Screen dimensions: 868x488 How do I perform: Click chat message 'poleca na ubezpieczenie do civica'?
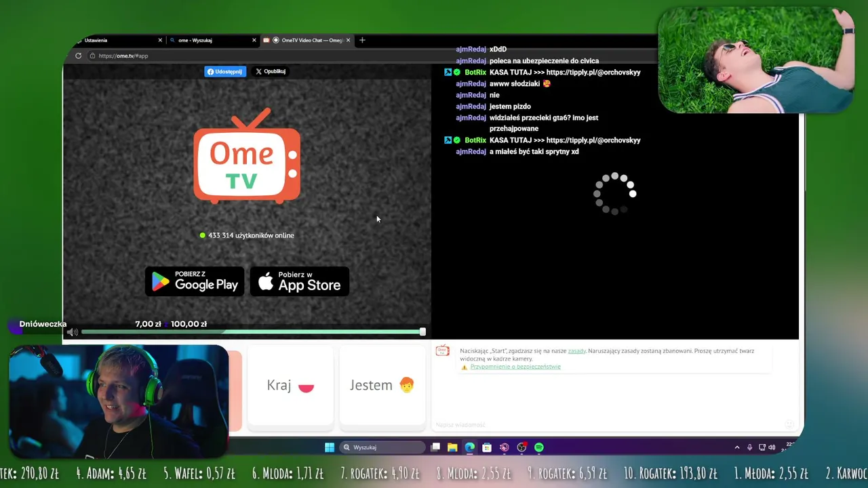(x=544, y=61)
